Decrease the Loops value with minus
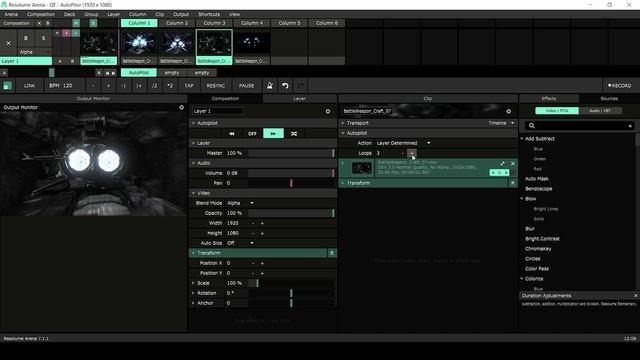Image resolution: width=640 pixels, height=360 pixels. [x=402, y=153]
